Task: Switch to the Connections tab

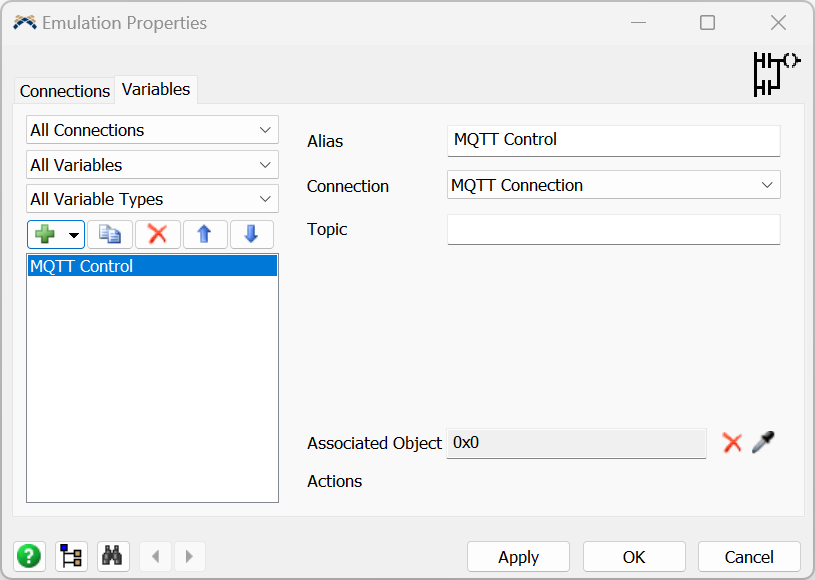Action: pyautogui.click(x=65, y=91)
